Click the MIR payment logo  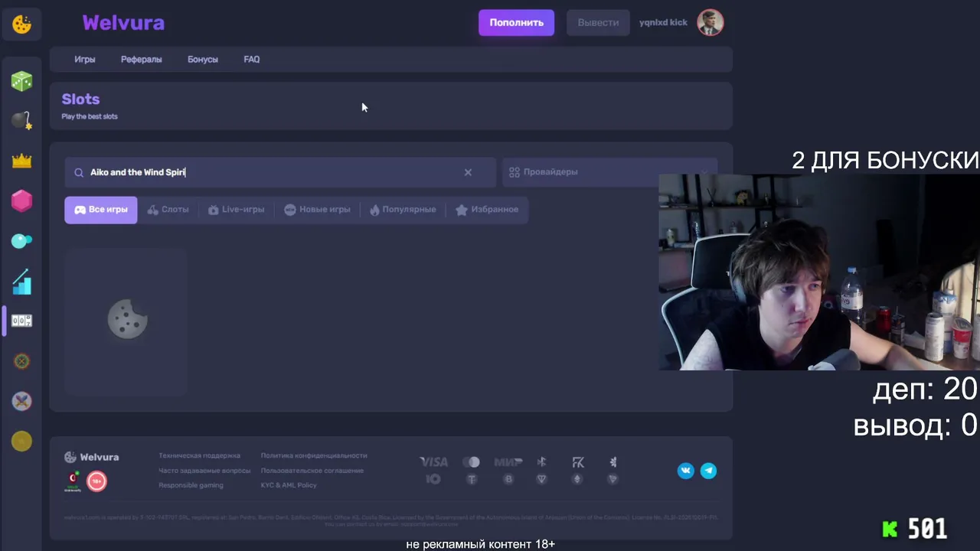tap(508, 462)
